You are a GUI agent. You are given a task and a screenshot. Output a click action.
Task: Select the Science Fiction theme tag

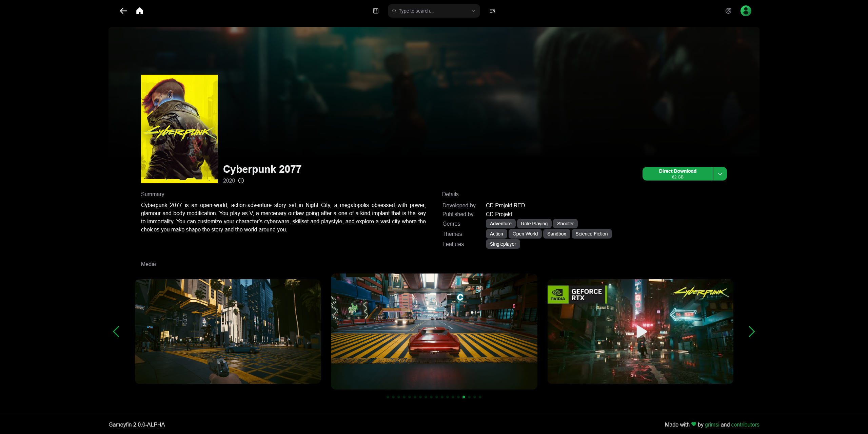coord(591,234)
